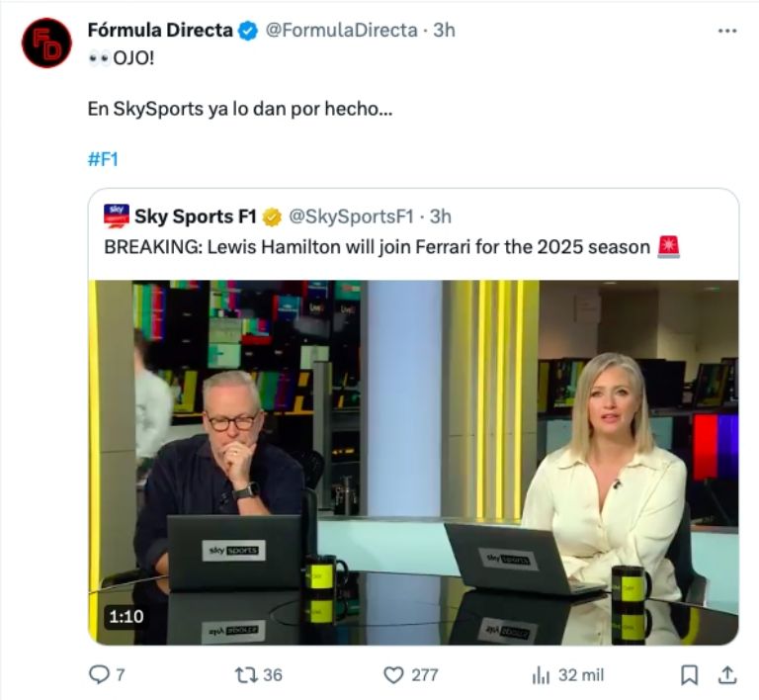This screenshot has width=759, height=700.
Task: Open the #F1 hashtag link
Action: coord(103,159)
